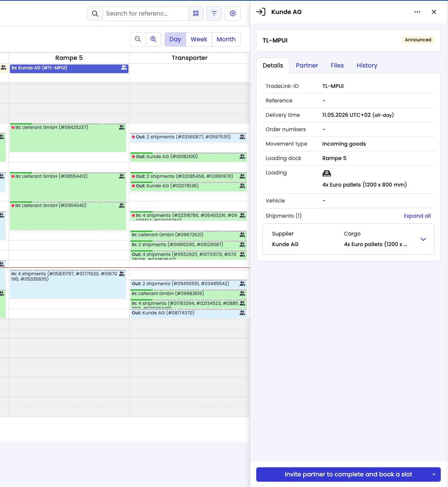Switch calendar to Day view
This screenshot has height=487, width=448.
click(175, 39)
